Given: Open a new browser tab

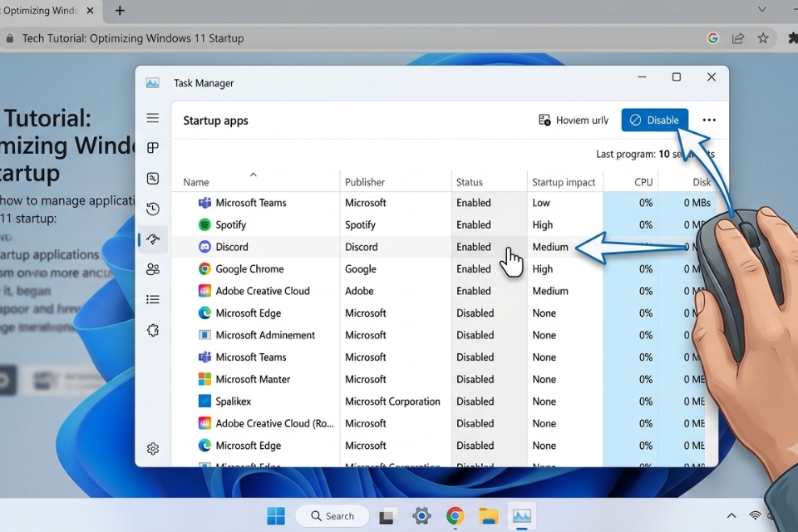Looking at the screenshot, I should pos(120,11).
